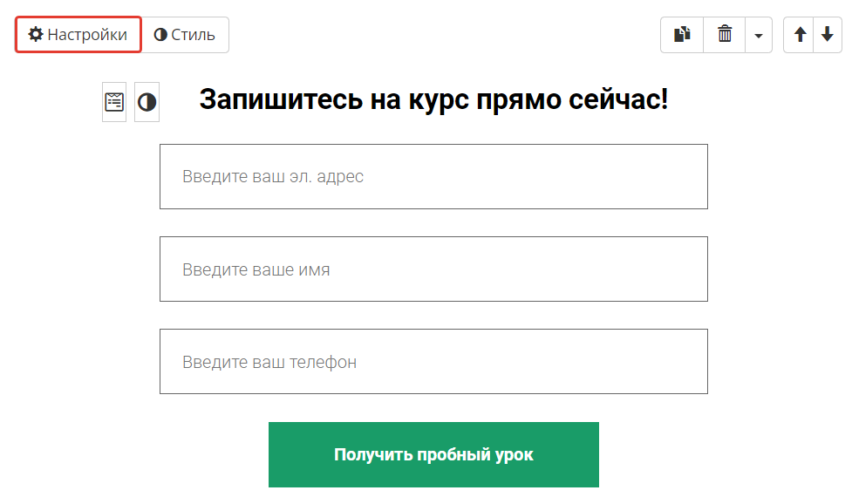Viewport: 852px width, 504px height.
Task: Select the phone number input field
Action: (433, 361)
